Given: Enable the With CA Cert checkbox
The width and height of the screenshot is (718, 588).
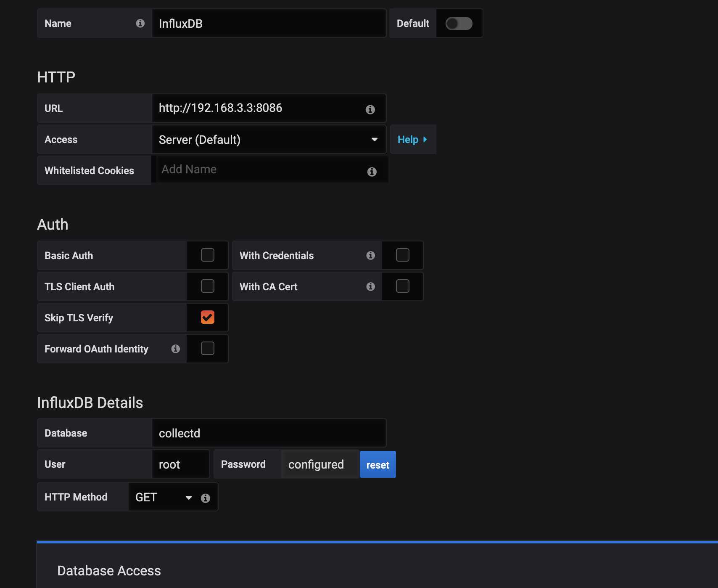Looking at the screenshot, I should 403,286.
